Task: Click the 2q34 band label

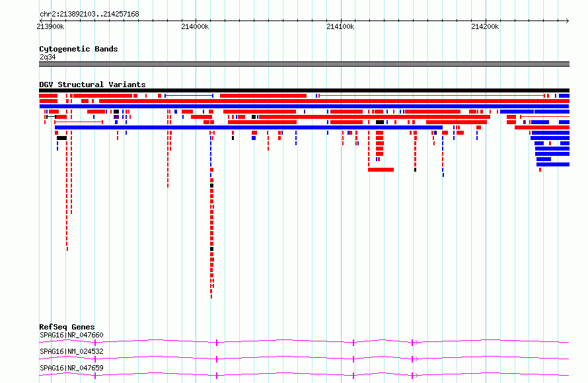Action: [x=48, y=57]
